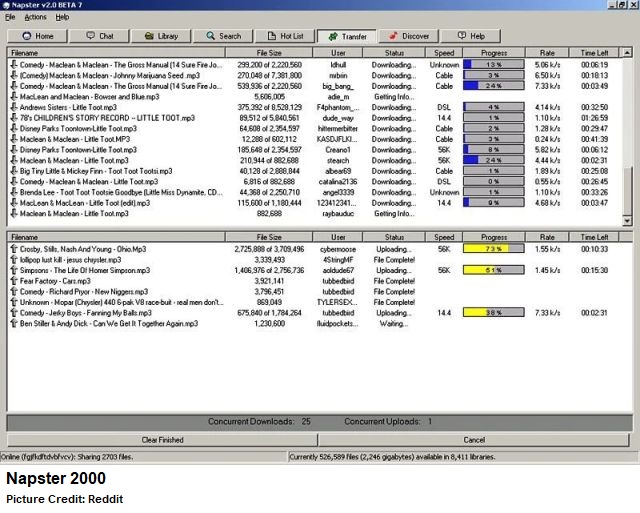Click the Discover tab icon

coord(394,36)
